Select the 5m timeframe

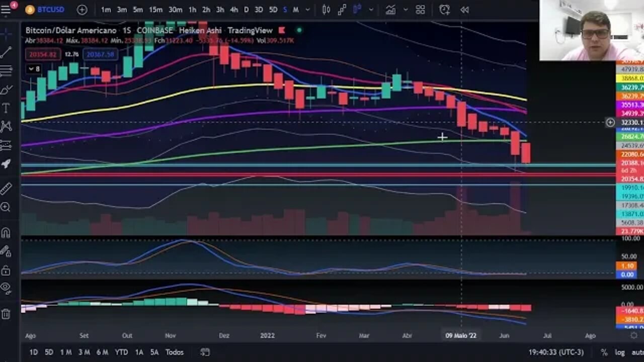click(x=138, y=10)
